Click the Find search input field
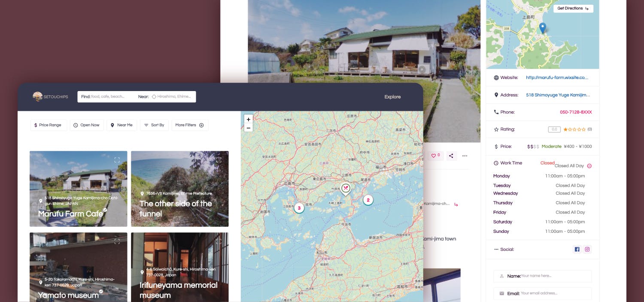Screen dimensions: 644x302 (x=112, y=97)
